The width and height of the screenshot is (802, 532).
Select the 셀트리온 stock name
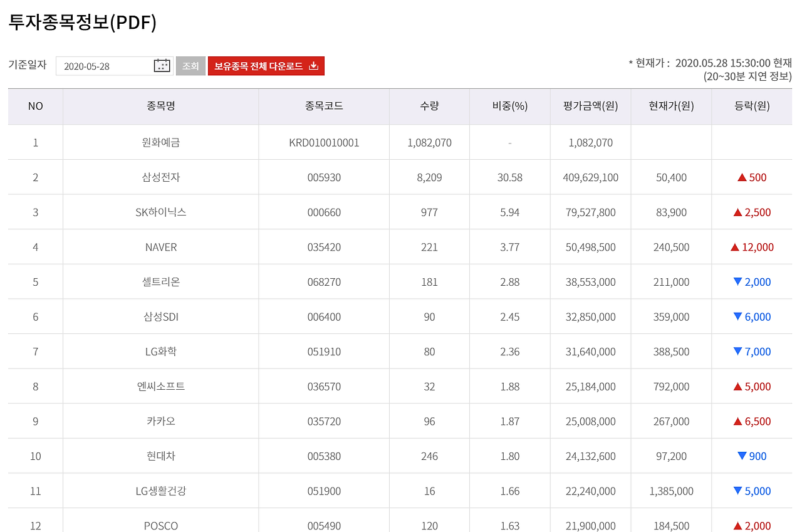(x=160, y=282)
